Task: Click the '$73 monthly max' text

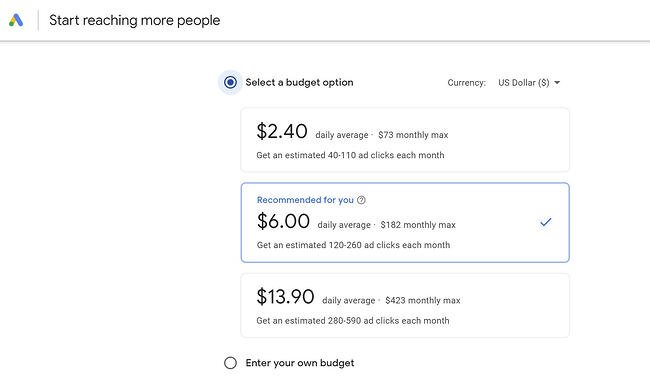Action: point(413,135)
